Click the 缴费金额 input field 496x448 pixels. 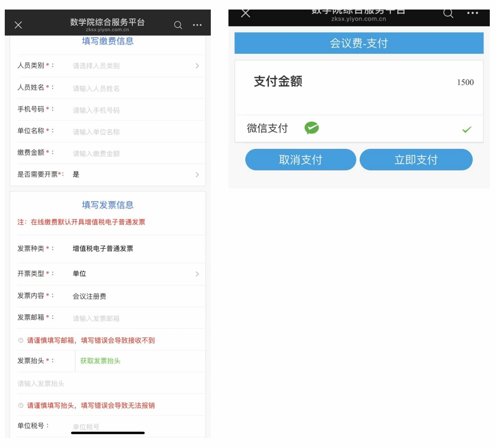coord(134,153)
